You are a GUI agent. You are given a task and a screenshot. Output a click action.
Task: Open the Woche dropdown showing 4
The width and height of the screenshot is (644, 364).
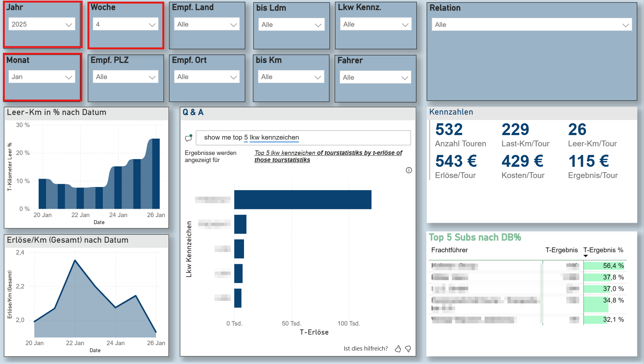(x=126, y=24)
